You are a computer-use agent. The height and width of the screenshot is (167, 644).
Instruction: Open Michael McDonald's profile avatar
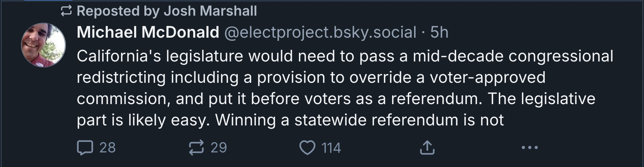tap(43, 45)
